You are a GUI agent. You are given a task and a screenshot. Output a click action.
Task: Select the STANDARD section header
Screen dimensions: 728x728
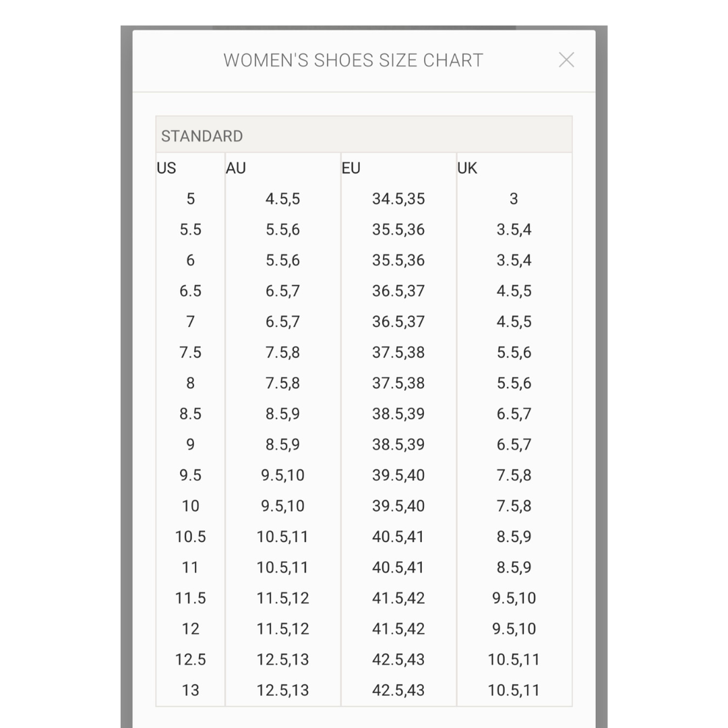pos(202,135)
